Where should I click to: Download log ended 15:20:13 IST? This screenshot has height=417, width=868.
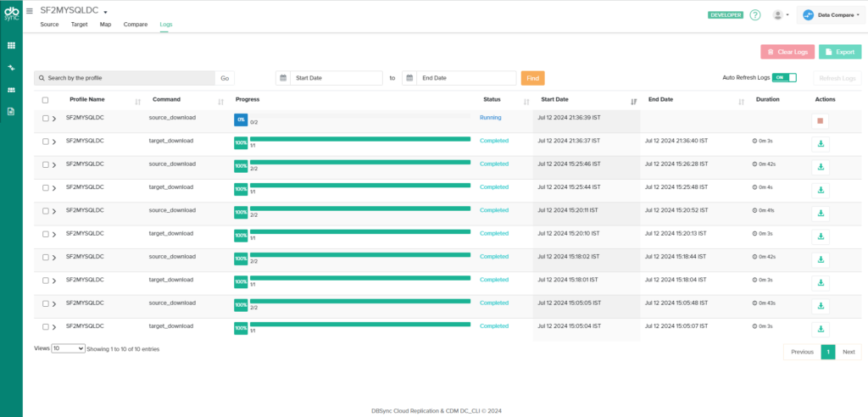click(821, 237)
